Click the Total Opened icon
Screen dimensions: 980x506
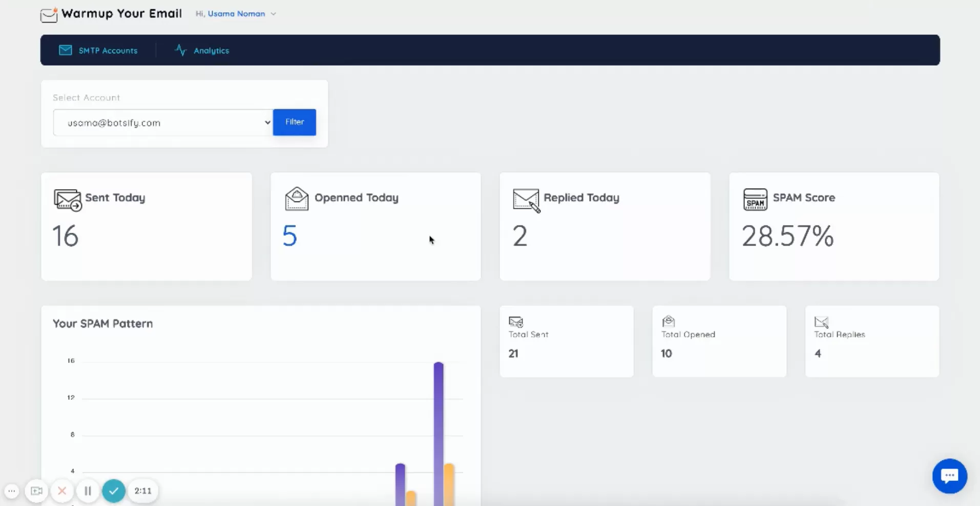[669, 321]
